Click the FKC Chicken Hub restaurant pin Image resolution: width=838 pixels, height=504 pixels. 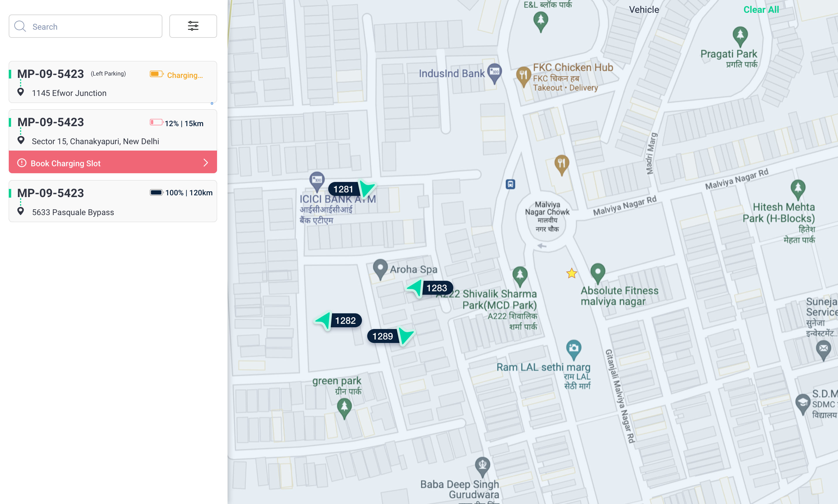(523, 75)
